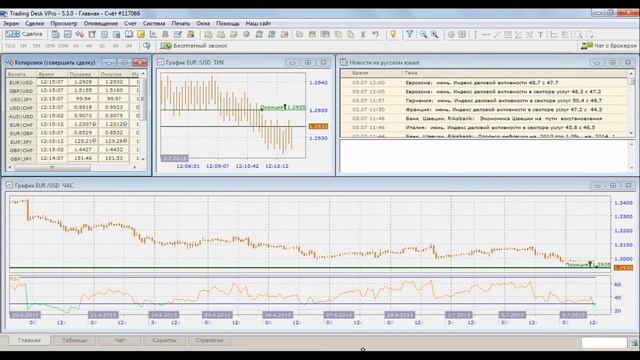Open the Система menu
The width and height of the screenshot is (640, 360).
coord(154,23)
